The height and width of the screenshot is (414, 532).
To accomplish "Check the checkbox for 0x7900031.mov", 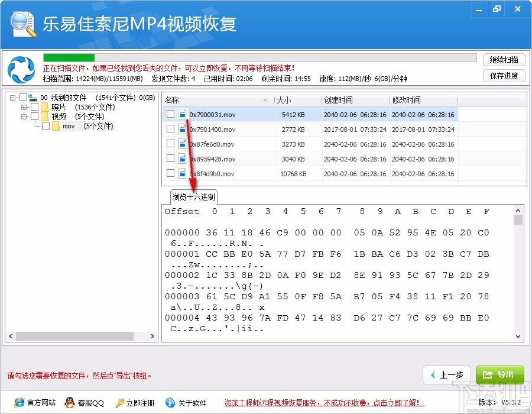I will 171,114.
